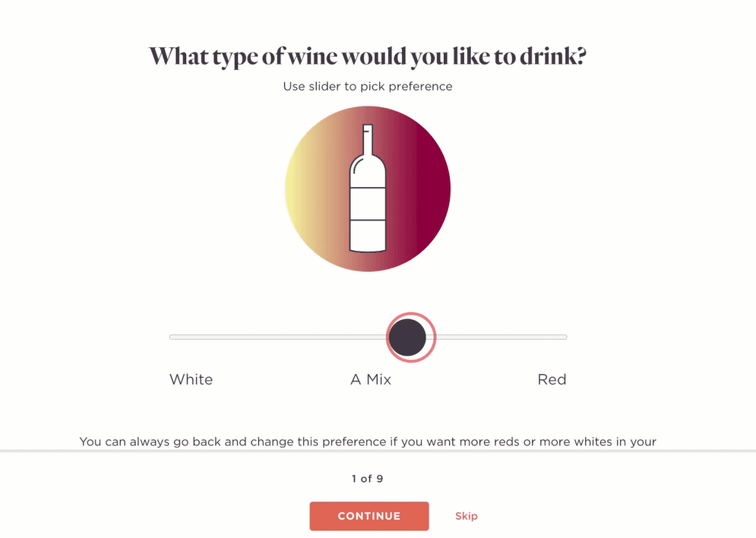756x538 pixels.
Task: Click the Skip link
Action: (x=467, y=516)
